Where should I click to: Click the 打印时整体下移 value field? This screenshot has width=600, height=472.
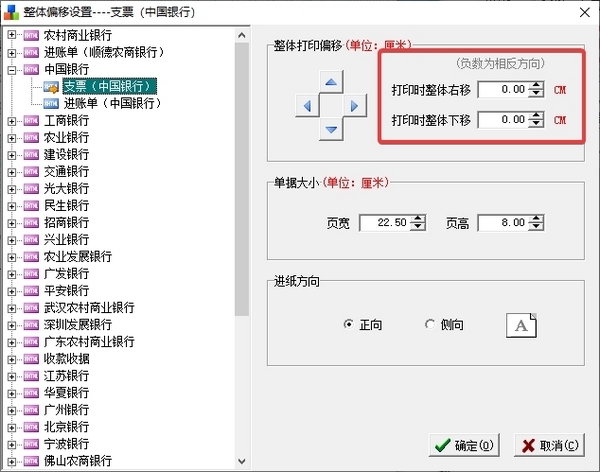[503, 120]
